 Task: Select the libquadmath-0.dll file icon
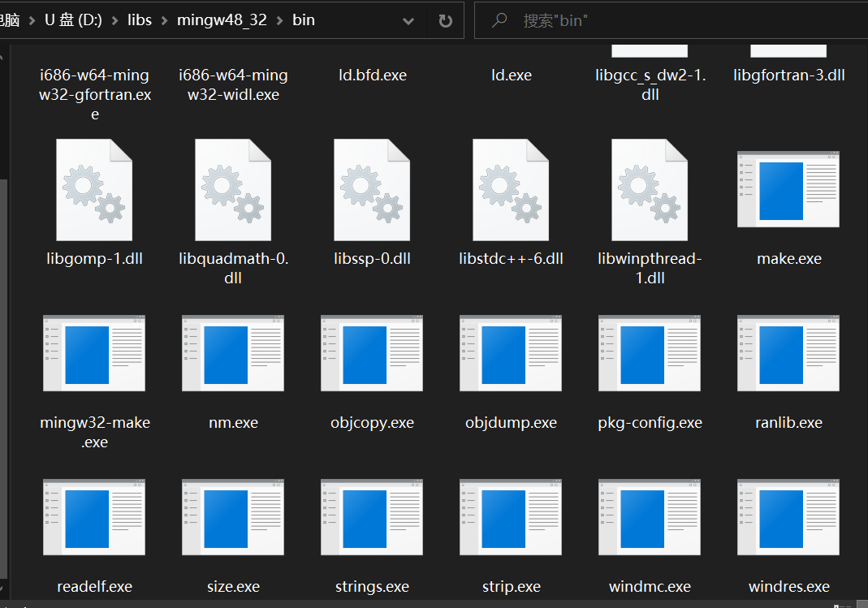233,189
